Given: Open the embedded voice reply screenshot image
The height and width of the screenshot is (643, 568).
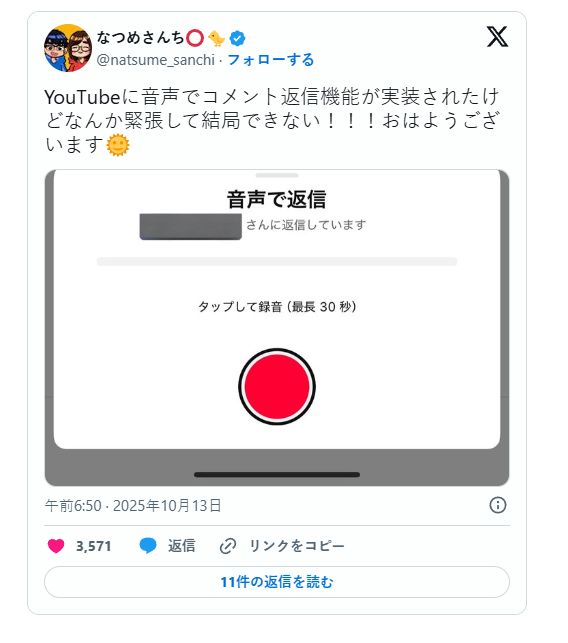Looking at the screenshot, I should point(277,328).
